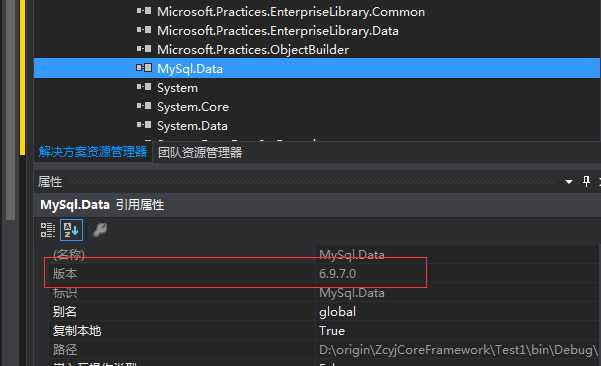Viewport: 601px width, 366px height.
Task: Change 复制本地 value True
Action: tap(332, 331)
